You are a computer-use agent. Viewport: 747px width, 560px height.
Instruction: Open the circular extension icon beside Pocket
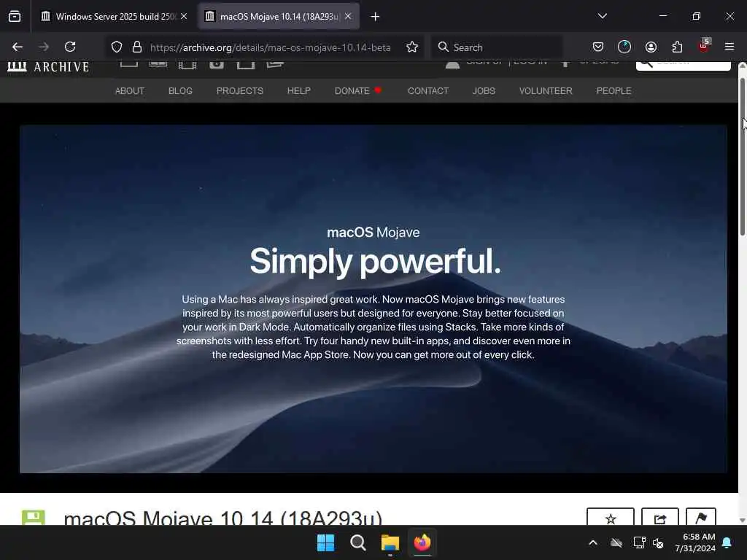click(x=624, y=47)
